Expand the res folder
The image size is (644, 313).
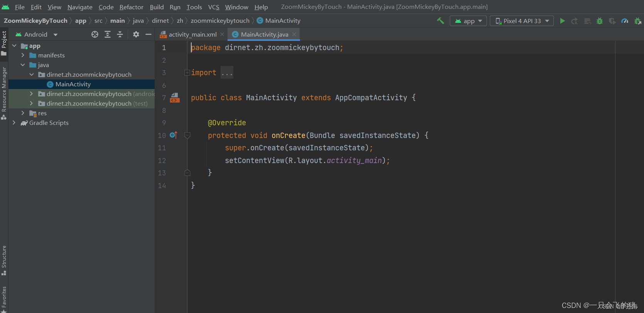(23, 113)
